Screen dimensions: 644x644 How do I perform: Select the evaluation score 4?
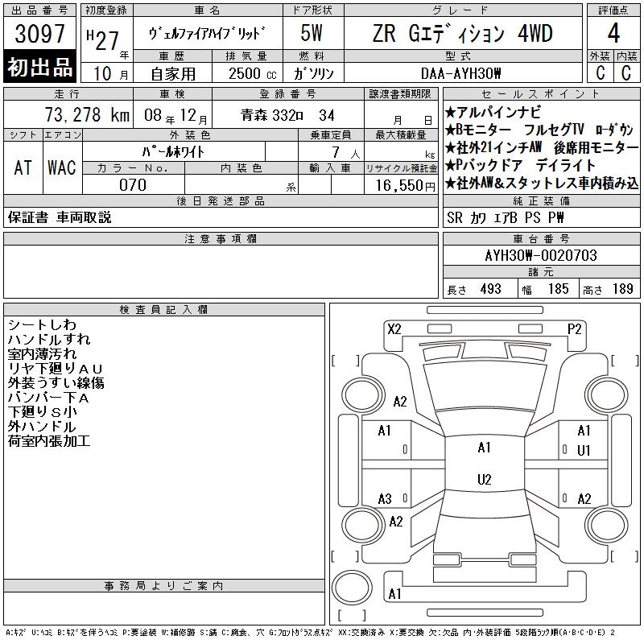click(613, 34)
